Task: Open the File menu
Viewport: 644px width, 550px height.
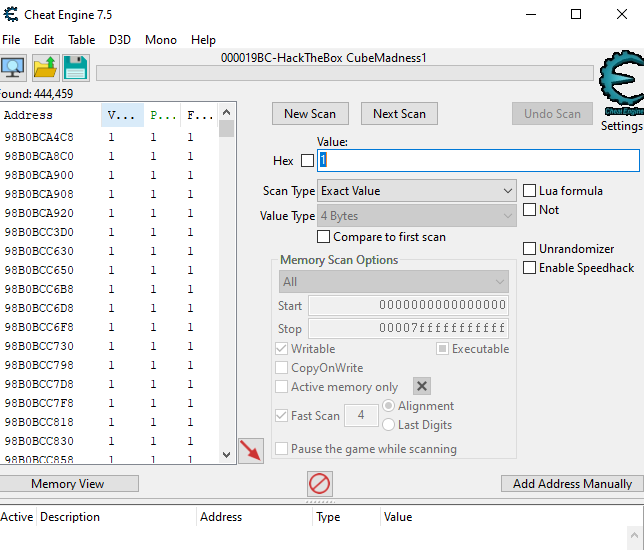Action: (11, 40)
